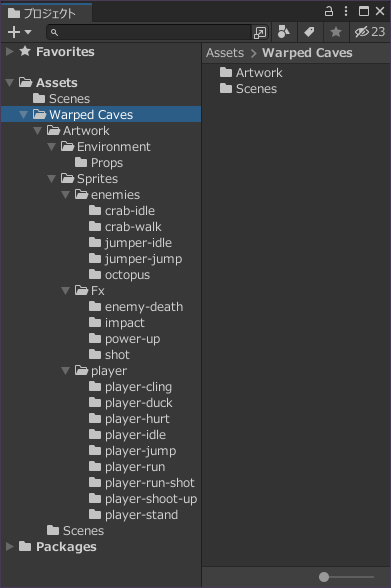The height and width of the screenshot is (588, 391).
Task: Select the crab-walk folder icon
Action: click(x=95, y=226)
